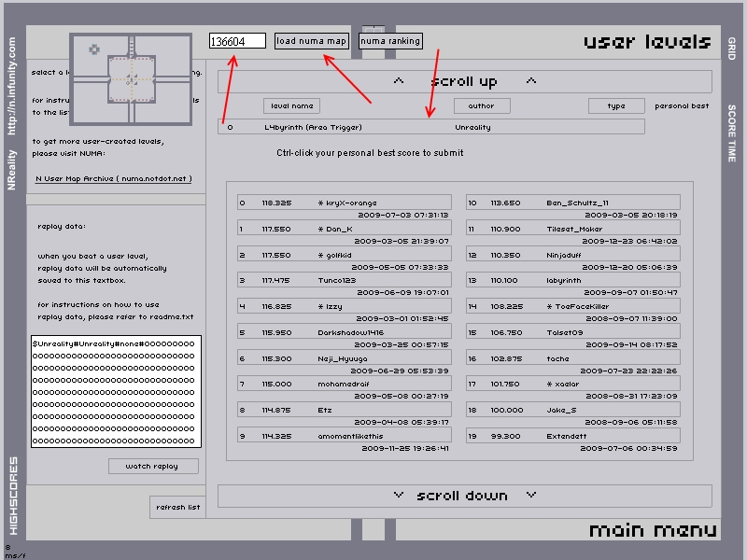
Task: Select kryX-orange top highscore entry
Action: point(345,203)
